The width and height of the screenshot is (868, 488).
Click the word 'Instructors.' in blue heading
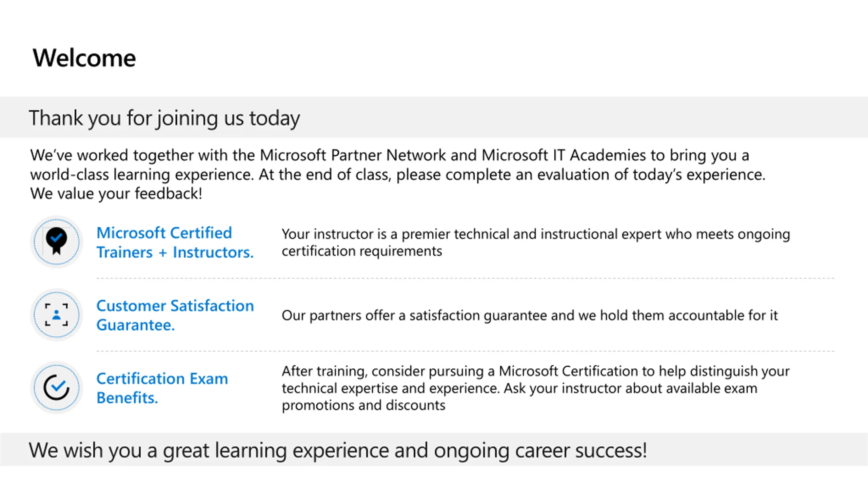coord(213,252)
